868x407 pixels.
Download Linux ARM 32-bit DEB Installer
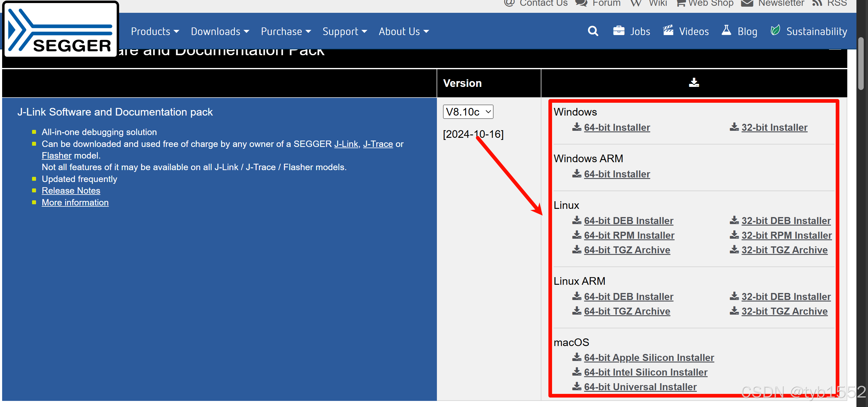click(786, 296)
